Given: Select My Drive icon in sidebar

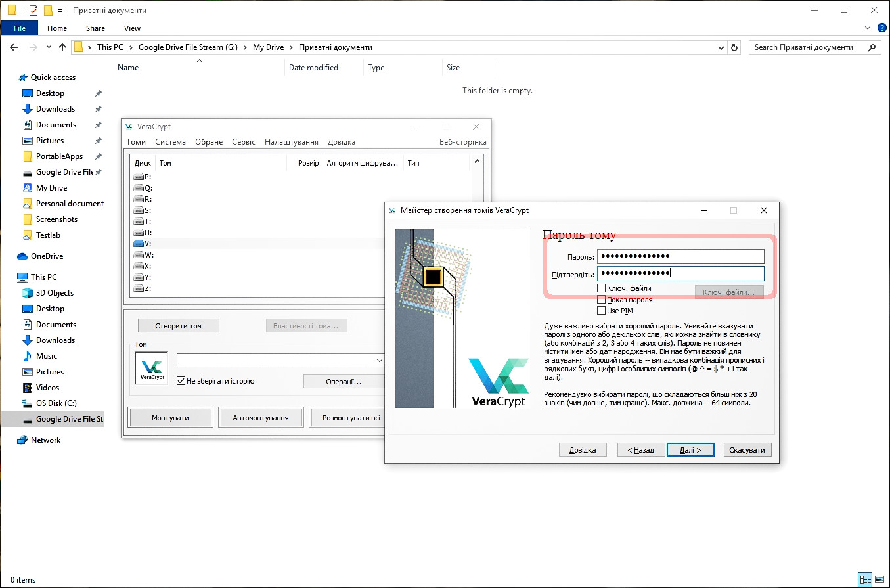Looking at the screenshot, I should (28, 188).
